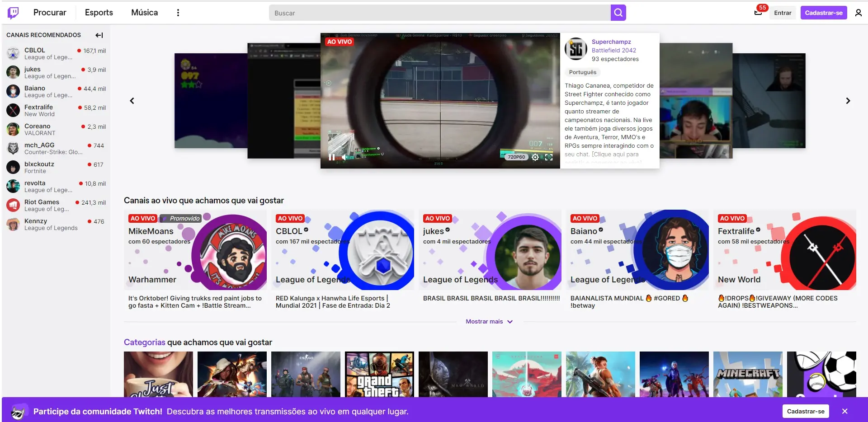Open video settings gear in player

[x=535, y=157]
